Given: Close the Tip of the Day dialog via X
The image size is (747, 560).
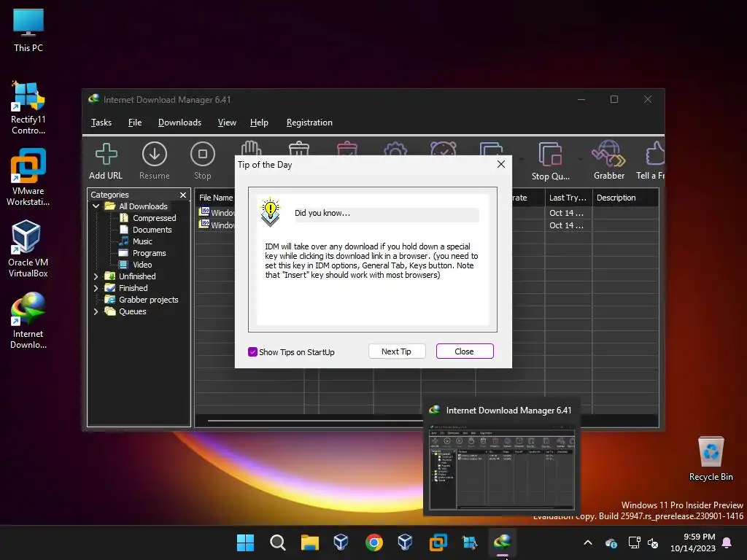Looking at the screenshot, I should pyautogui.click(x=500, y=164).
